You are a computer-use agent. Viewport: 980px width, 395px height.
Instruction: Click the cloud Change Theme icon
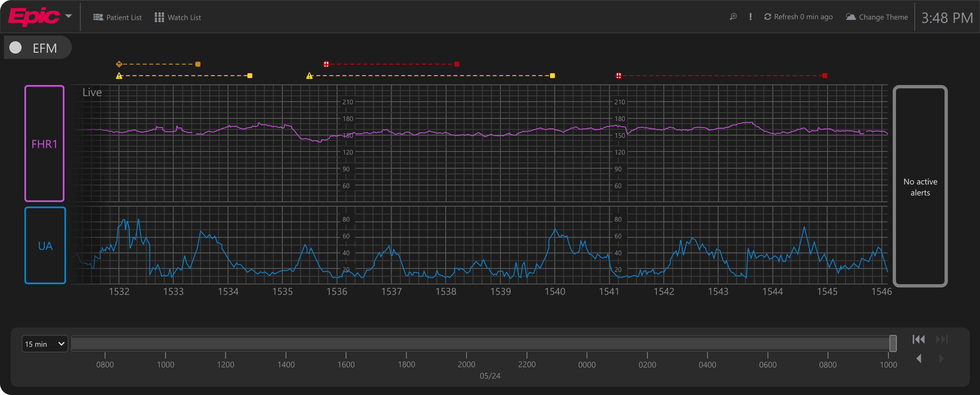coord(851,17)
